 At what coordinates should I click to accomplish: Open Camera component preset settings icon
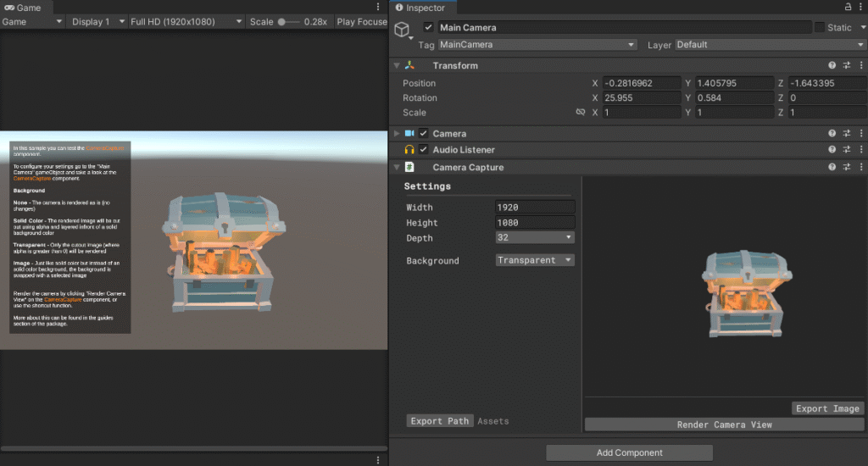tap(847, 133)
